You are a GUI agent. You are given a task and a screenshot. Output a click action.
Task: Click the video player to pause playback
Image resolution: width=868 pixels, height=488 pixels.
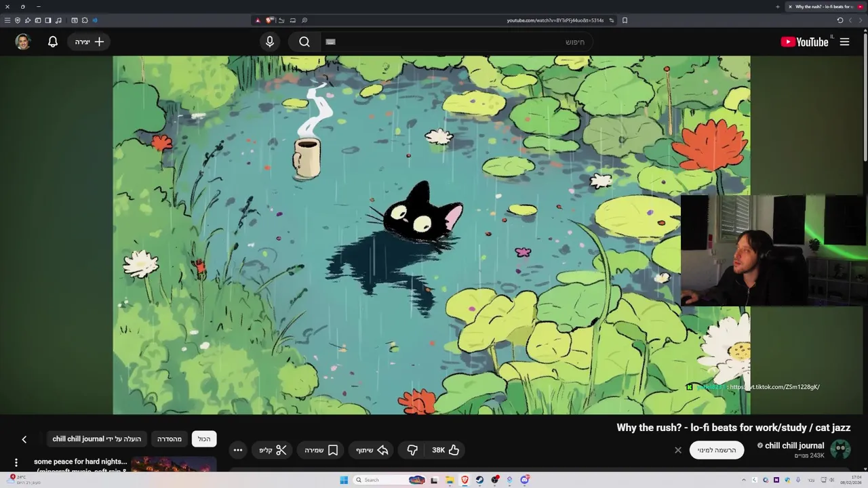pos(431,235)
